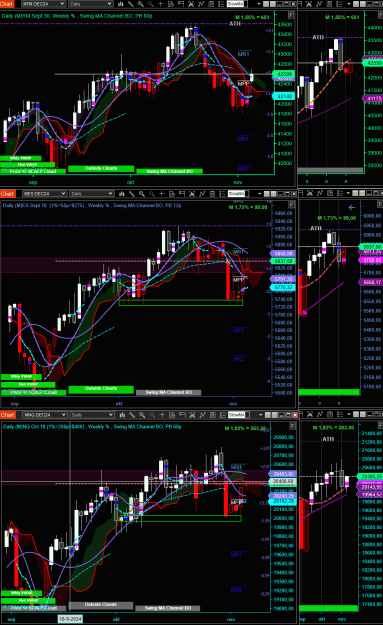The height and width of the screenshot is (625, 383).
Task: Open chart style icon in MYM DEC24 toolbar
Action: click(x=121, y=4)
